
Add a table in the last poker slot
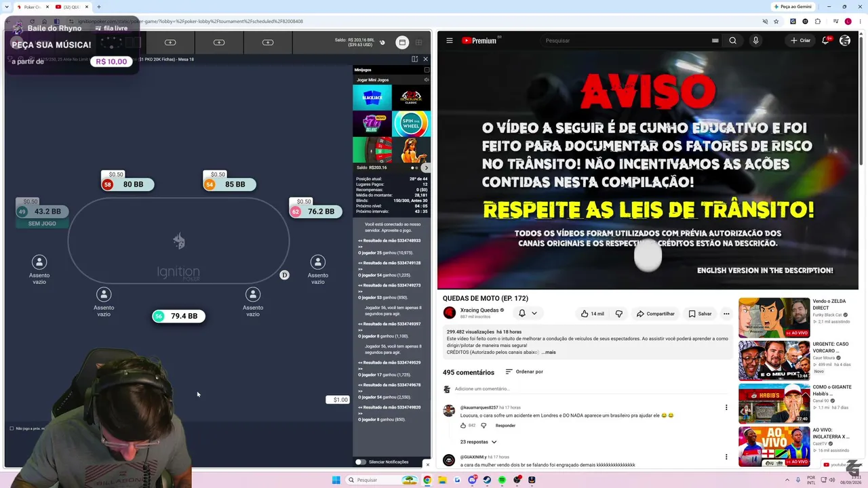click(x=268, y=43)
